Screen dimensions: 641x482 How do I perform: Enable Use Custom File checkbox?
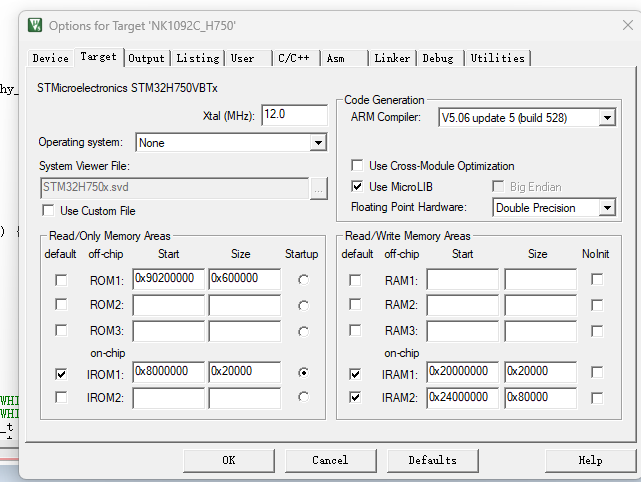pyautogui.click(x=48, y=211)
